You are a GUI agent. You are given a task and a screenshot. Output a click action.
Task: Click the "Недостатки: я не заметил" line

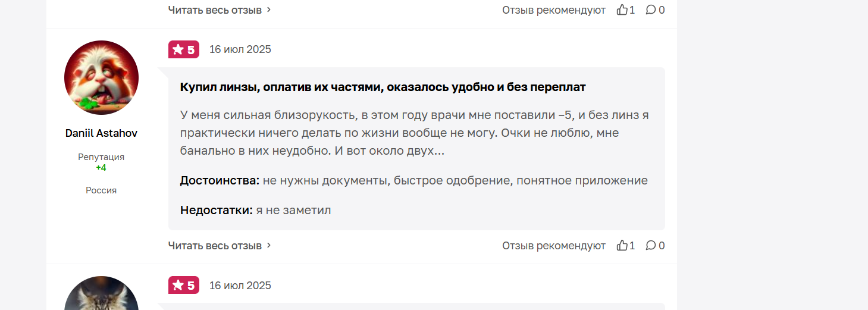point(255,210)
